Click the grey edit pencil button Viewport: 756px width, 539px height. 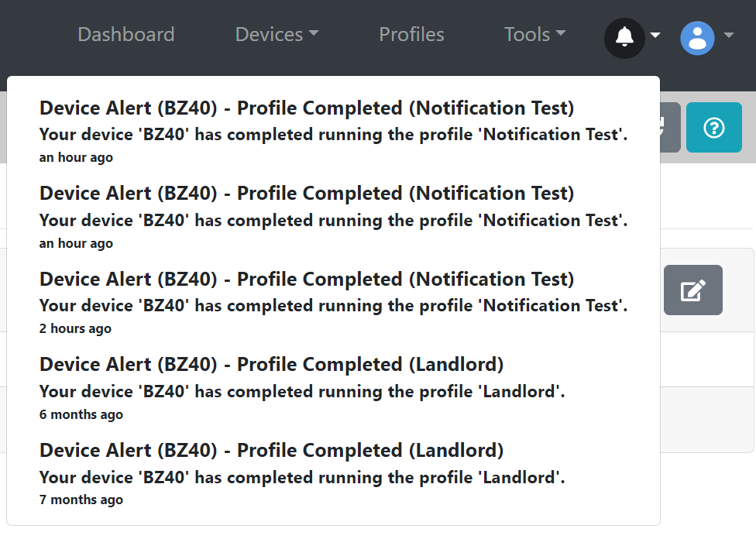coord(692,290)
